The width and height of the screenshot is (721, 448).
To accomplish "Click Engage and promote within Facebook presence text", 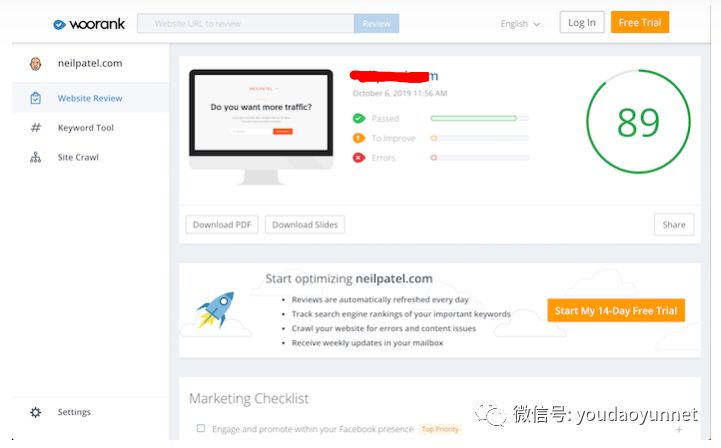I will (x=313, y=429).
